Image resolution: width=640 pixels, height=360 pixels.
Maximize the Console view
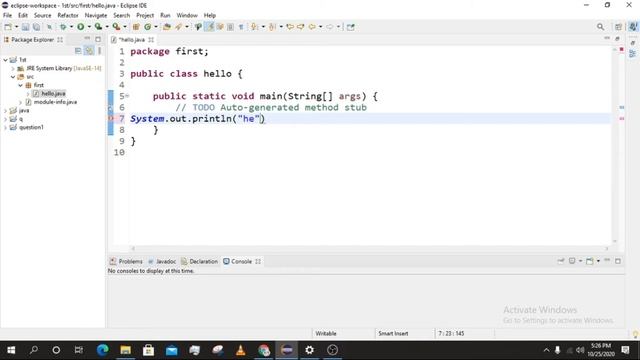[x=618, y=261]
